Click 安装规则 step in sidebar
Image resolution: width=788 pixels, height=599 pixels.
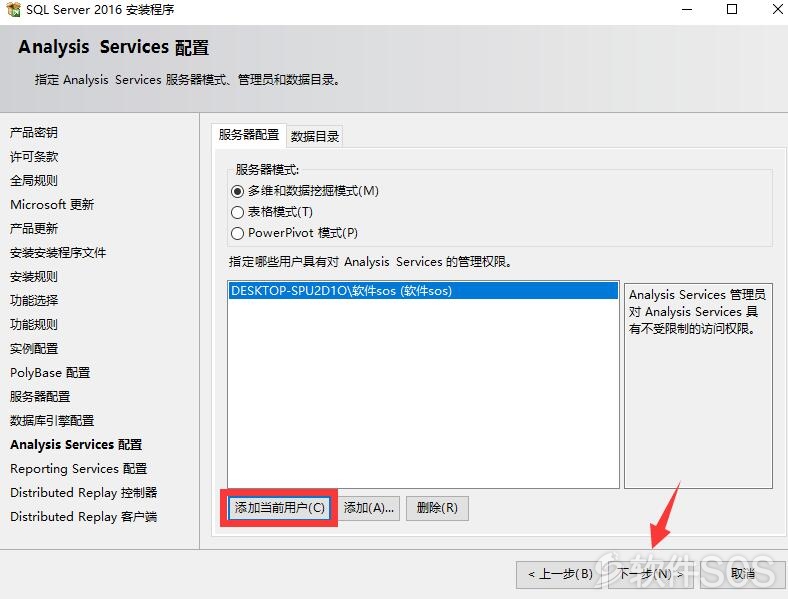click(x=34, y=277)
